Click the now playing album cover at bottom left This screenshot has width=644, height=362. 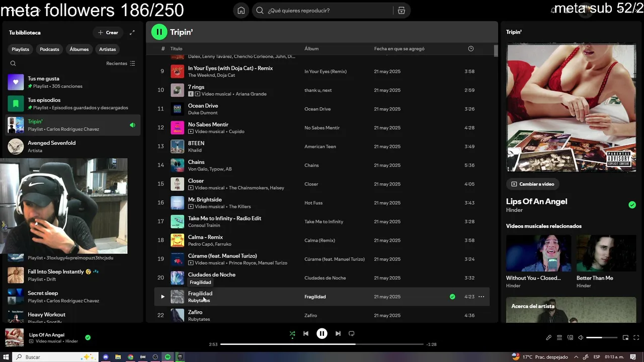[x=14, y=337]
